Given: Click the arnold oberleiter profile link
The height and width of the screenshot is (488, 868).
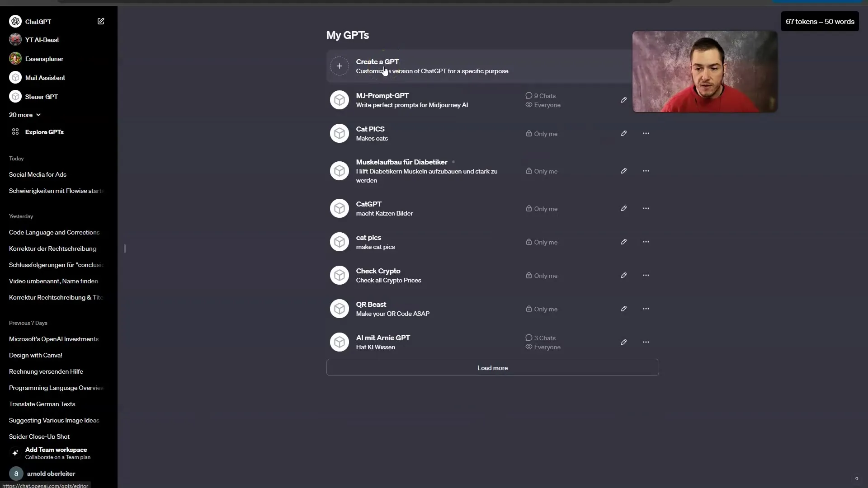Looking at the screenshot, I should [x=51, y=473].
